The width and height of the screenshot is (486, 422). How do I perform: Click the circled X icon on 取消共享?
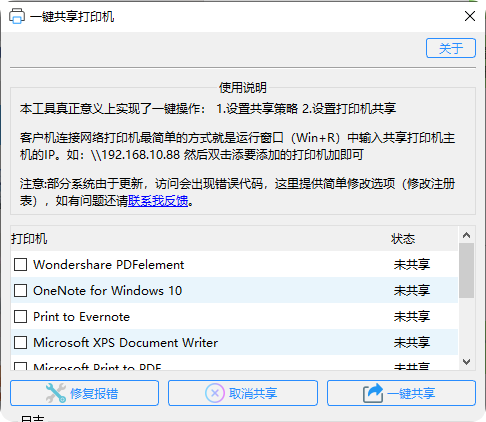pos(215,393)
